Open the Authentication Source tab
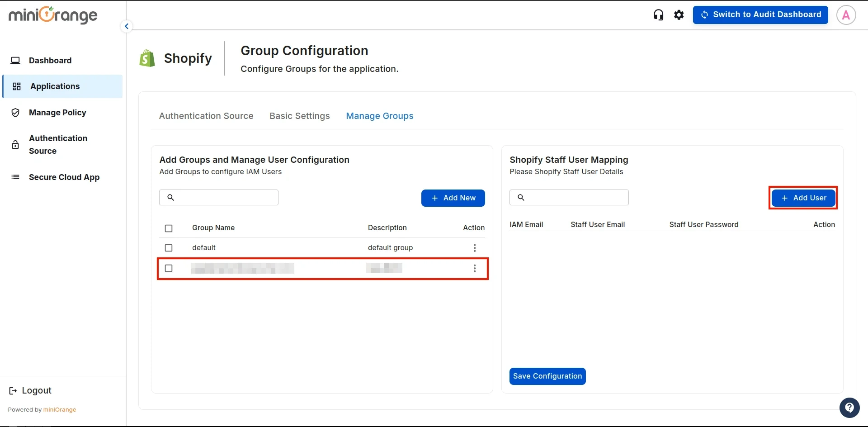The height and width of the screenshot is (427, 868). (206, 116)
